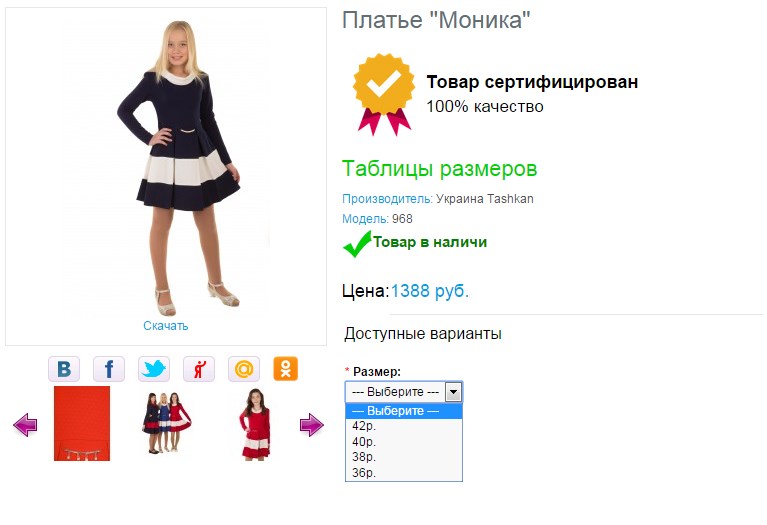Screen dimensions: 767x525
Task: Click the Скачать download link
Action: pos(165,326)
